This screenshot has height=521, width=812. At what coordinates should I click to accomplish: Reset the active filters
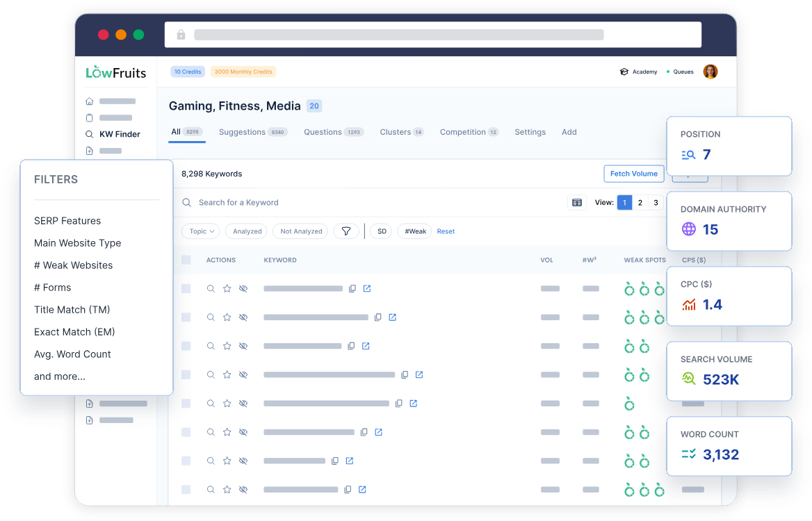tap(446, 231)
